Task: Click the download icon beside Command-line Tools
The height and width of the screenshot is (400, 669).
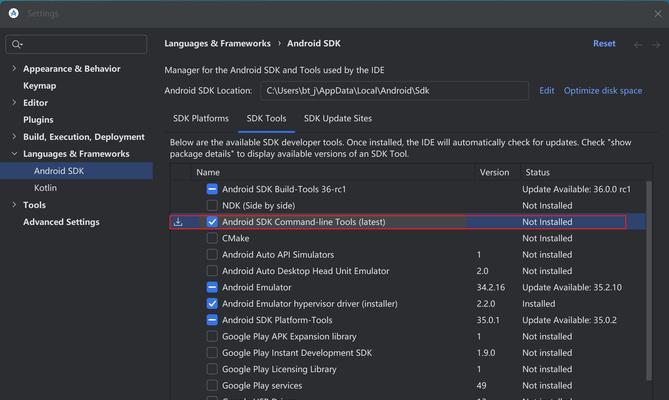Action: [178, 222]
